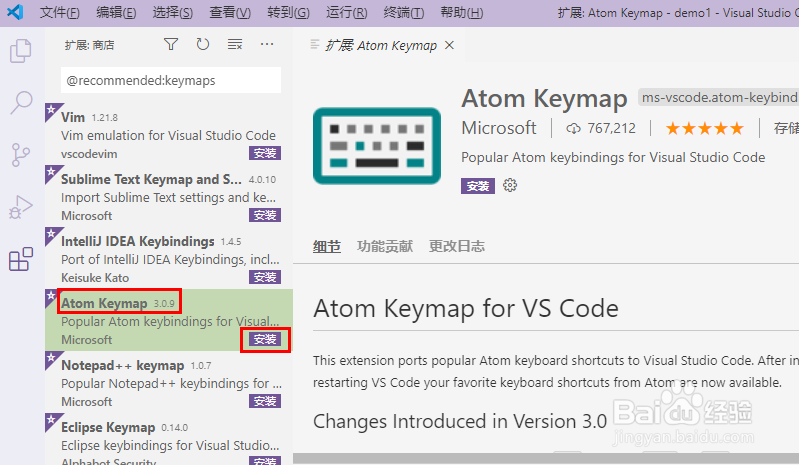
Task: Open the 选择(S) menu
Action: tap(173, 12)
